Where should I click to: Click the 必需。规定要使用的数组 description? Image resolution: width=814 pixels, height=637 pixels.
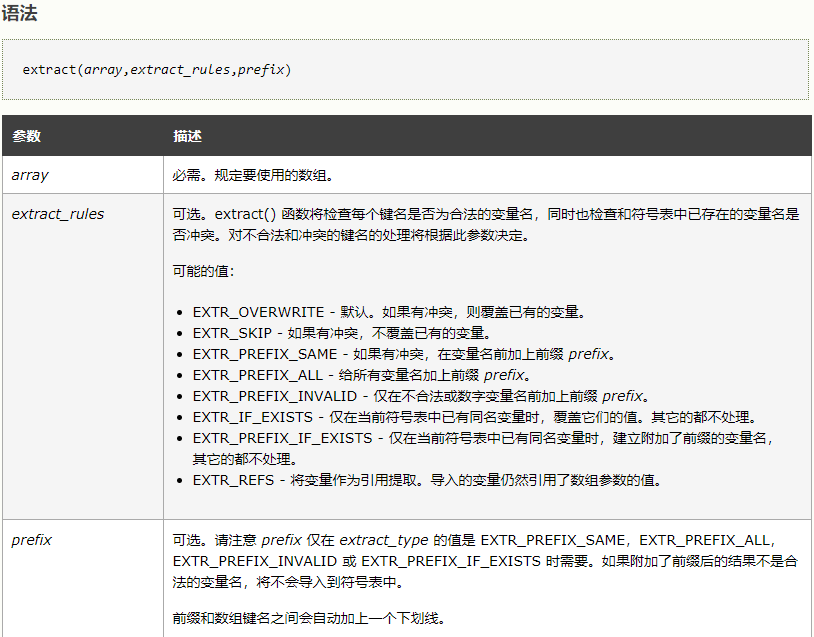(x=253, y=175)
